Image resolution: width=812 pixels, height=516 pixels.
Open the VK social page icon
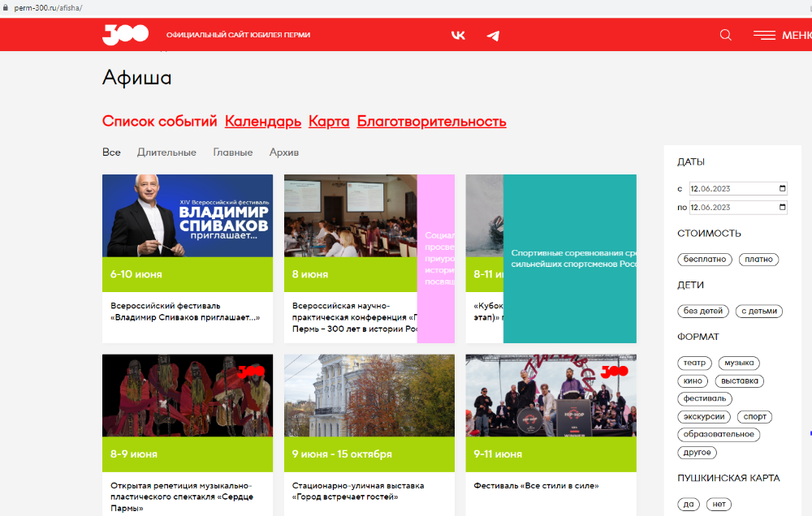coord(458,35)
